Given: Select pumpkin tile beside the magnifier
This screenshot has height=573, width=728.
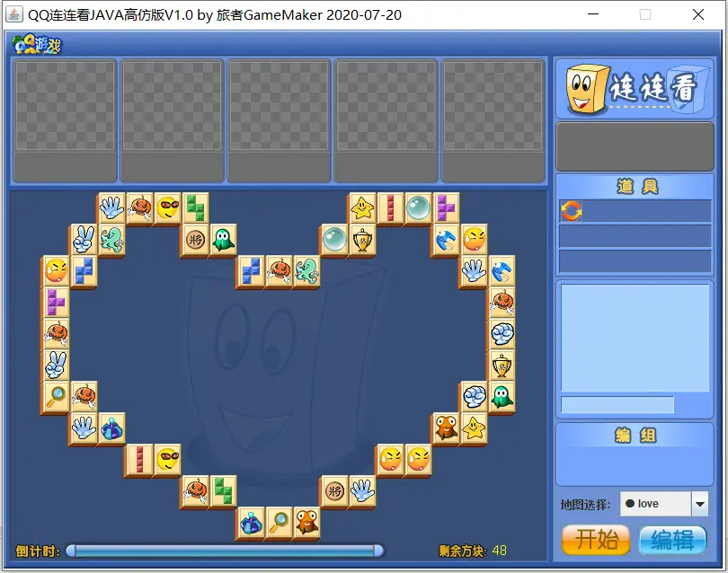Looking at the screenshot, I should 84,397.
